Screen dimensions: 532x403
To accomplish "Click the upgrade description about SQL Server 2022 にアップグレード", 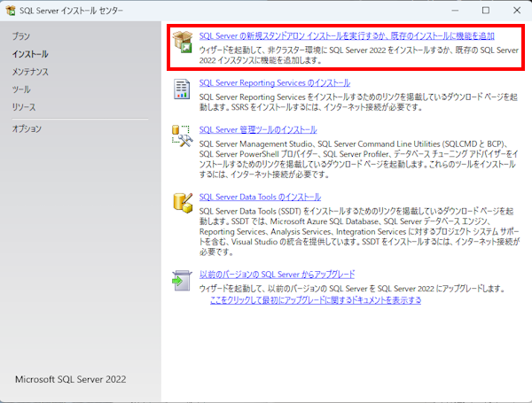I will [x=353, y=289].
